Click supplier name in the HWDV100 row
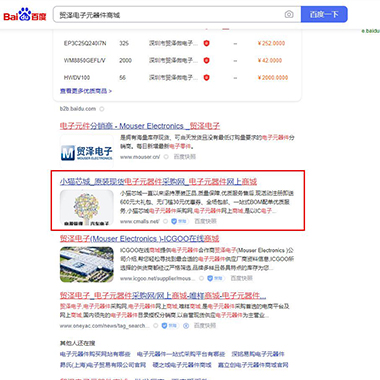Screen dimensions: 380x380 (x=173, y=77)
